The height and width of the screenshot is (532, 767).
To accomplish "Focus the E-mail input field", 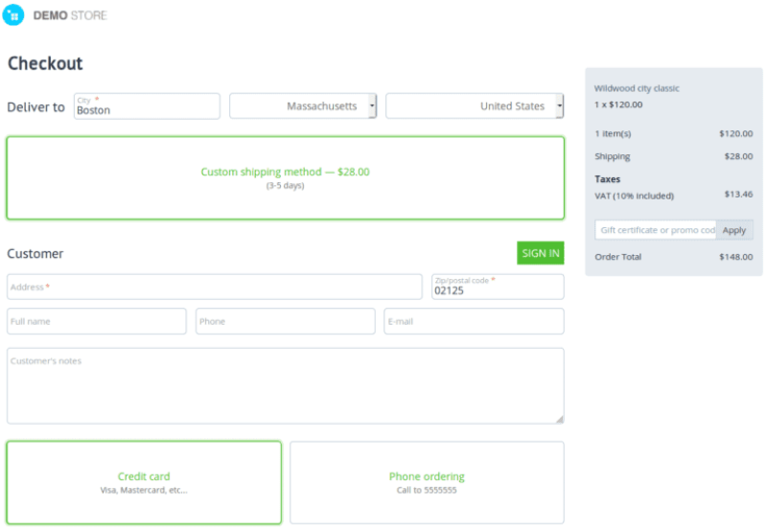I will (474, 321).
